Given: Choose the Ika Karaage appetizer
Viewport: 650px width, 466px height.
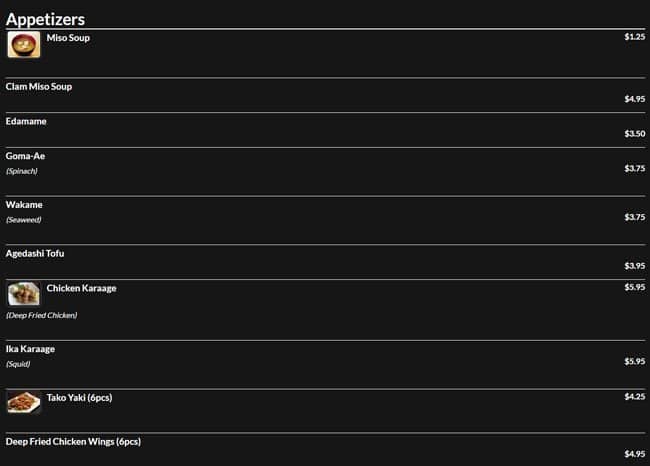Looking at the screenshot, I should (30, 349).
